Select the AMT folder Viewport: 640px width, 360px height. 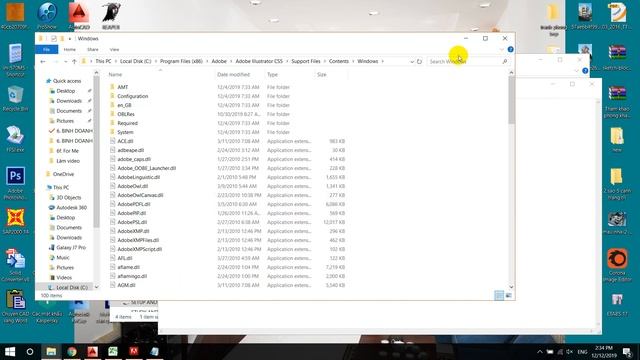click(x=122, y=87)
